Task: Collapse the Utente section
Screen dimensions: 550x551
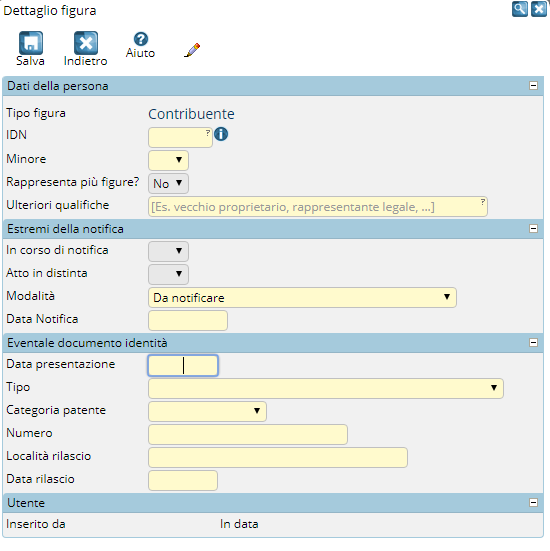Action: (x=533, y=503)
